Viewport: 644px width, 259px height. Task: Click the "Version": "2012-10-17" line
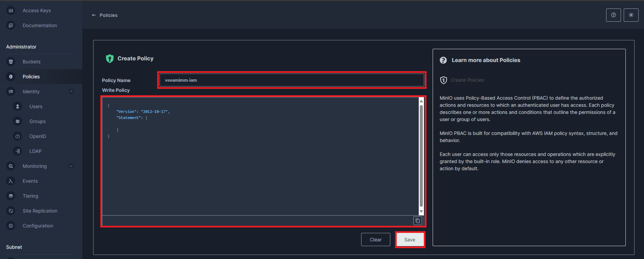(143, 112)
